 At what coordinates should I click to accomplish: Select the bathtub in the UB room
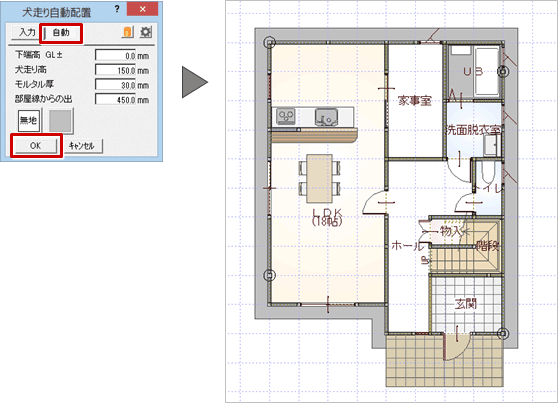(x=486, y=71)
